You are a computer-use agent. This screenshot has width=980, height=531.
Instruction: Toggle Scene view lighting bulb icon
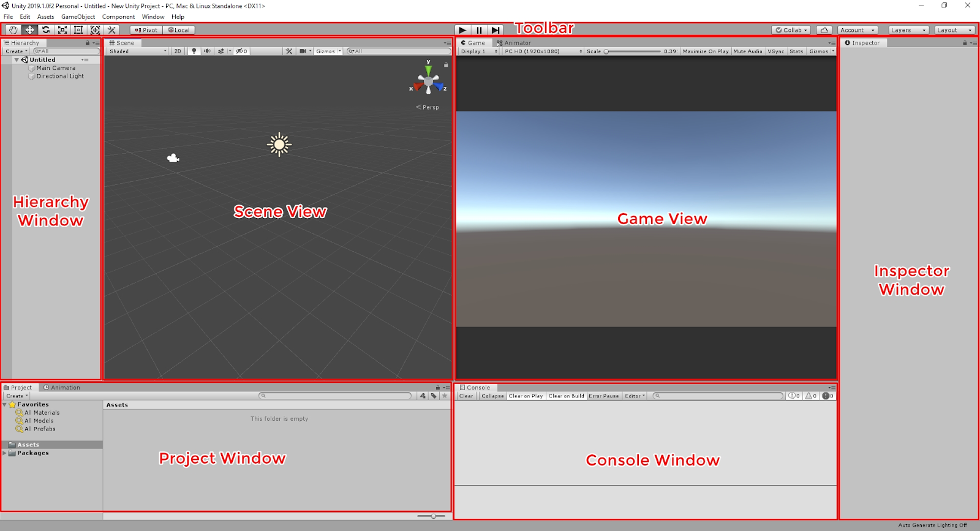[194, 51]
